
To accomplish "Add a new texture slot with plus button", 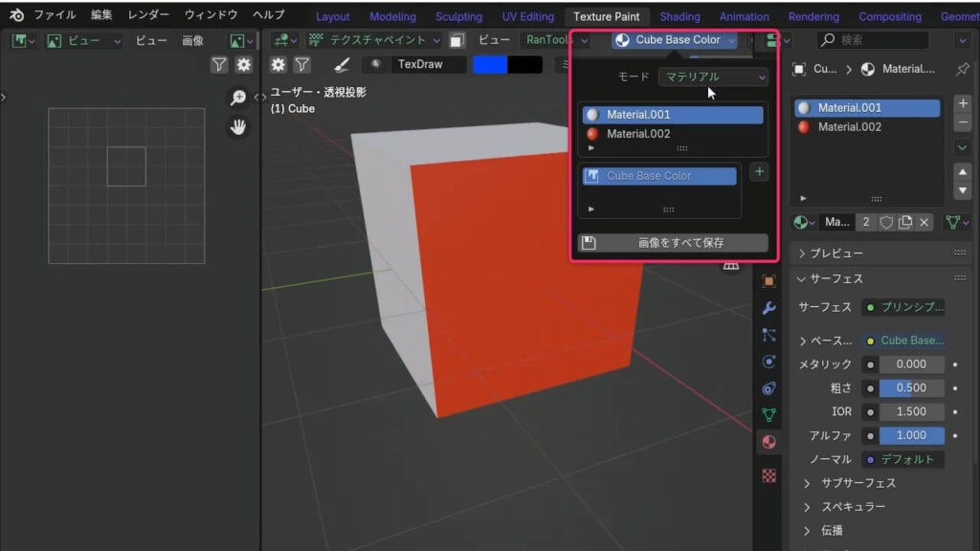I will click(759, 172).
